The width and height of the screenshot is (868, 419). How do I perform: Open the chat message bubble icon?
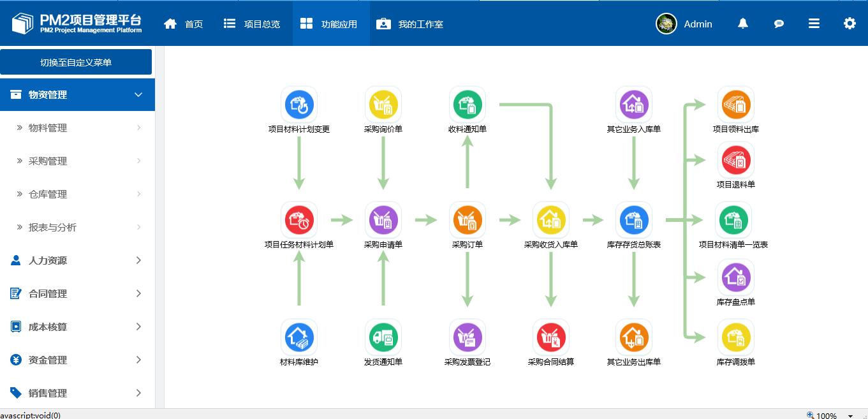(x=779, y=24)
